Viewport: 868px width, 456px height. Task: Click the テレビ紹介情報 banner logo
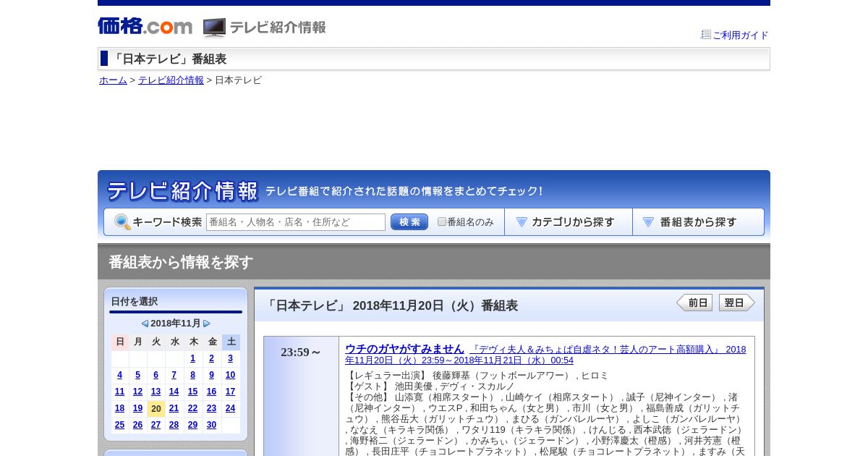(182, 191)
